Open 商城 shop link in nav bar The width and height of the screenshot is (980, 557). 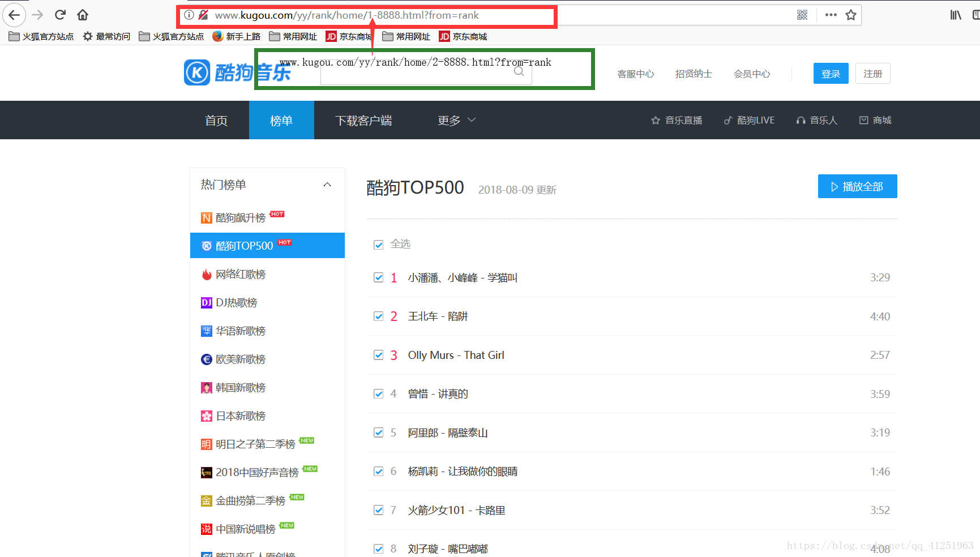[875, 120]
